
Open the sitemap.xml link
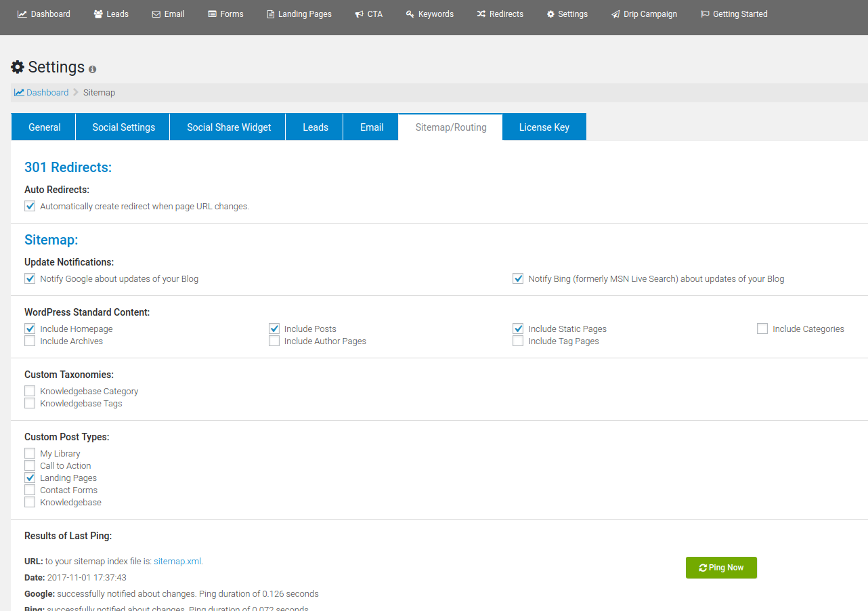point(177,561)
